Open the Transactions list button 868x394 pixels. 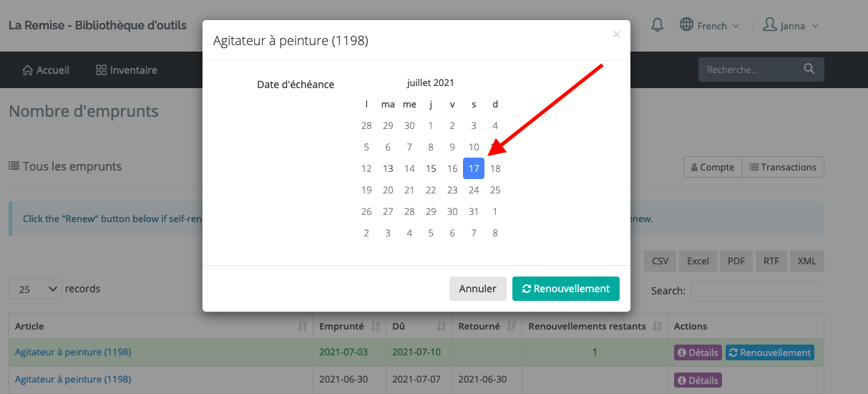pos(782,167)
